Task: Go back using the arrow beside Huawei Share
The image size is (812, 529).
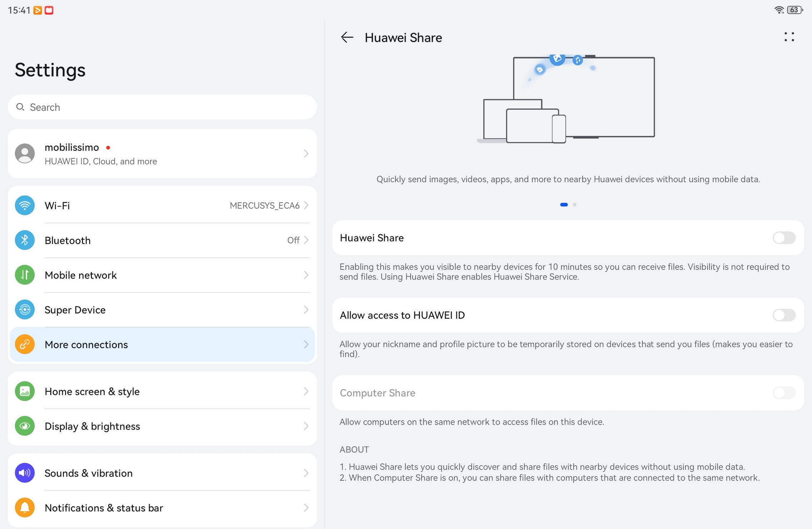Action: [347, 37]
